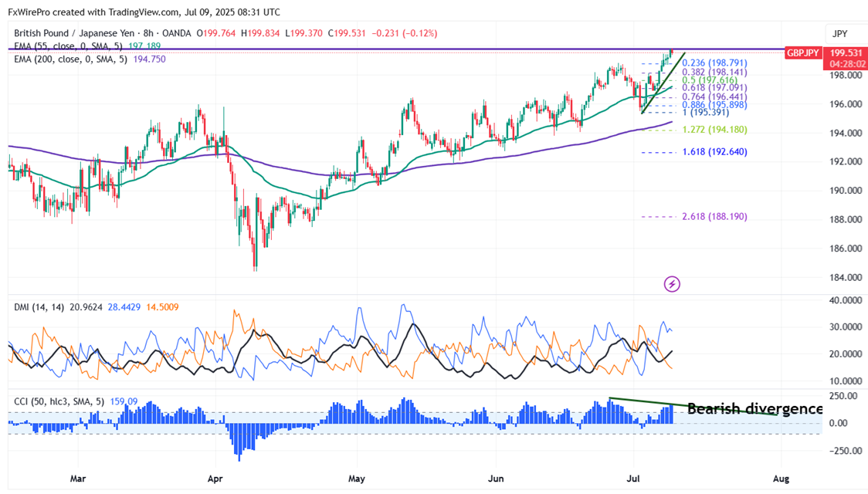Click the purple lightning bolt icon
868x494 pixels.
coord(672,284)
